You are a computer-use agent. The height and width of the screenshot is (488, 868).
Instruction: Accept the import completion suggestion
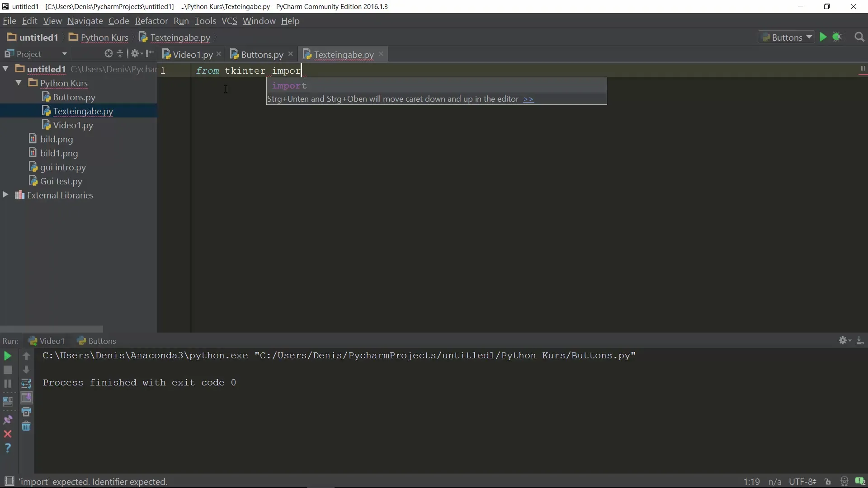click(436, 85)
